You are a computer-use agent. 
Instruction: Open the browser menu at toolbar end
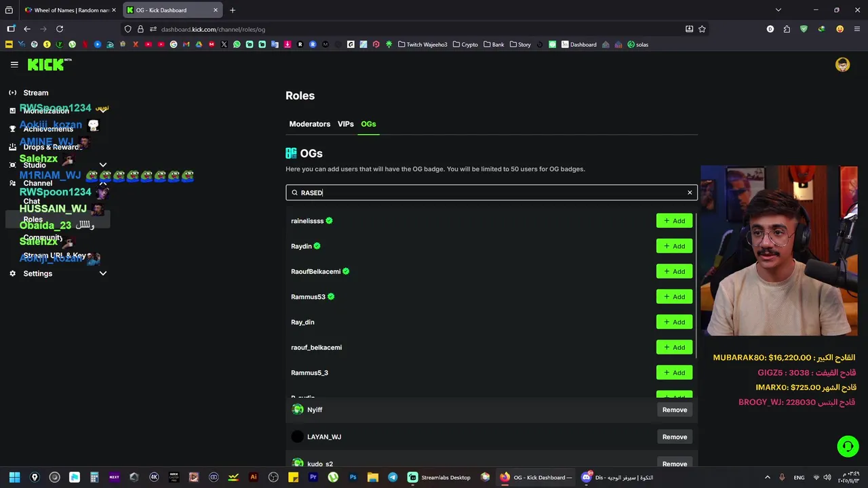pyautogui.click(x=857, y=29)
